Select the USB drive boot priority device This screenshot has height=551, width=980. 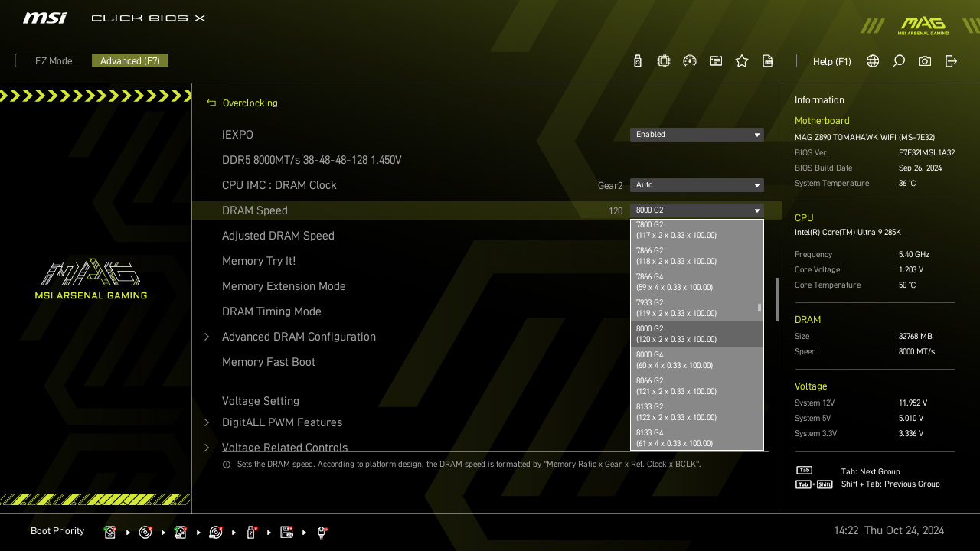click(251, 532)
